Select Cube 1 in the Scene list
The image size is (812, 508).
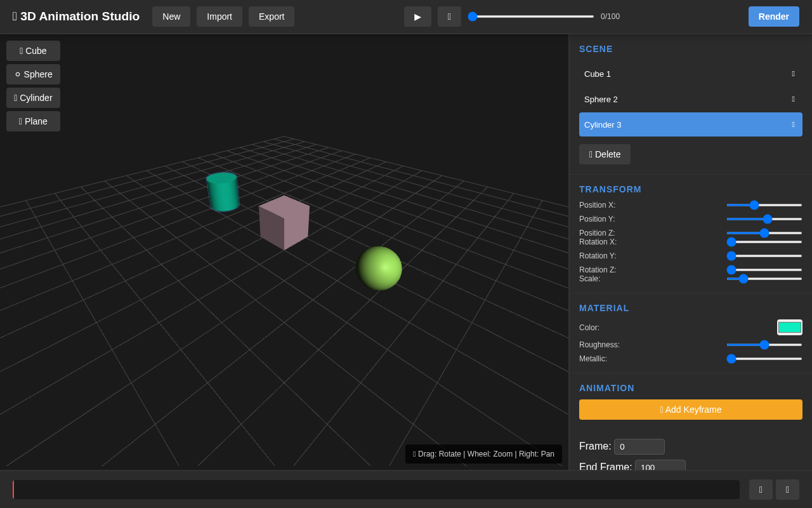pos(672,74)
